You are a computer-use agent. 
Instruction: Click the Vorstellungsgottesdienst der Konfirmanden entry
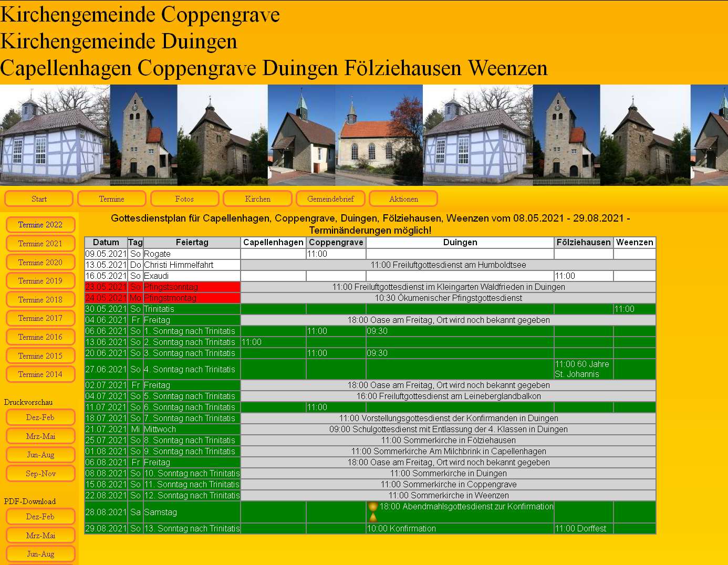click(448, 418)
